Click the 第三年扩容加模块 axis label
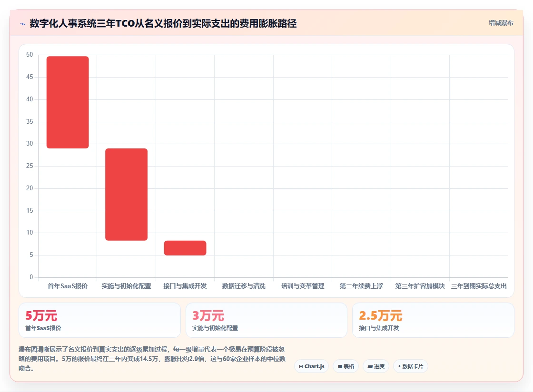Viewport: 533px width, 392px height. click(420, 286)
